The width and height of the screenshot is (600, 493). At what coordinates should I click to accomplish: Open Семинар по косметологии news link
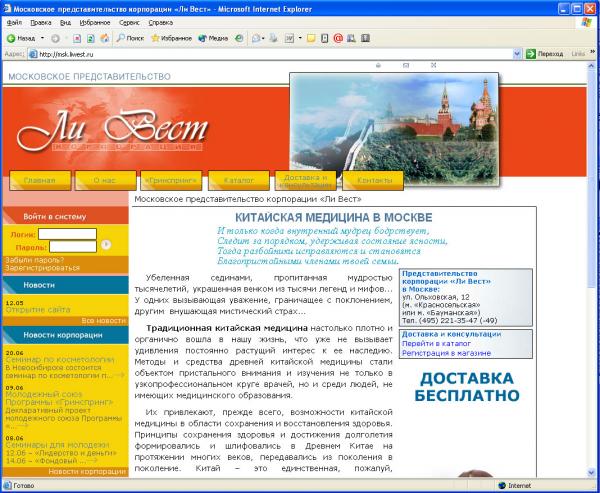[x=60, y=360]
